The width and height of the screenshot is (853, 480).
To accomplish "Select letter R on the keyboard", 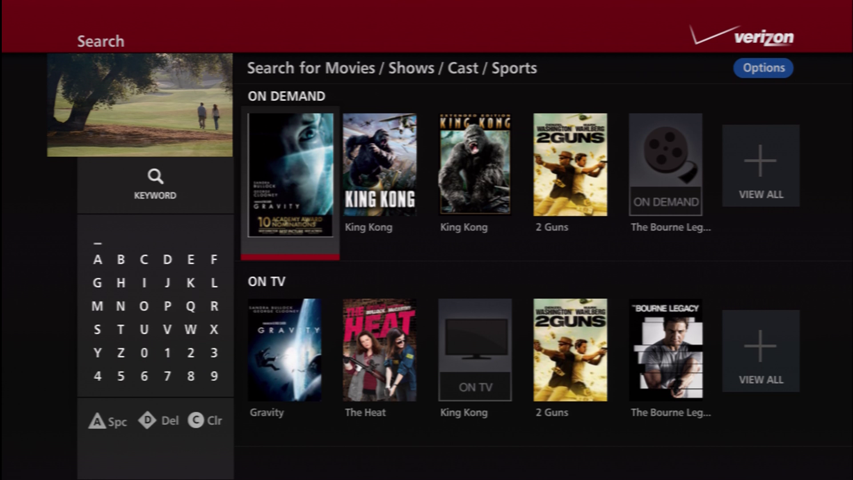I will pyautogui.click(x=214, y=306).
